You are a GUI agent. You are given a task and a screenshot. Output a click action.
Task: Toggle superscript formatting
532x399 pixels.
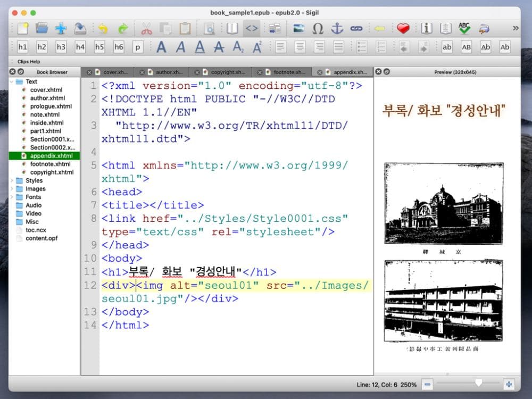[x=257, y=47]
